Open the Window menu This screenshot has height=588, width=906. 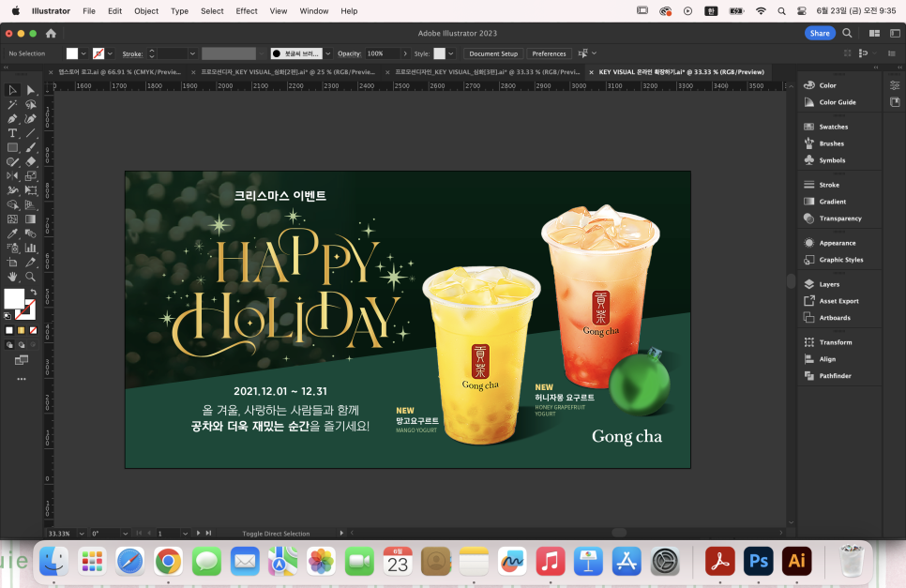(x=314, y=11)
